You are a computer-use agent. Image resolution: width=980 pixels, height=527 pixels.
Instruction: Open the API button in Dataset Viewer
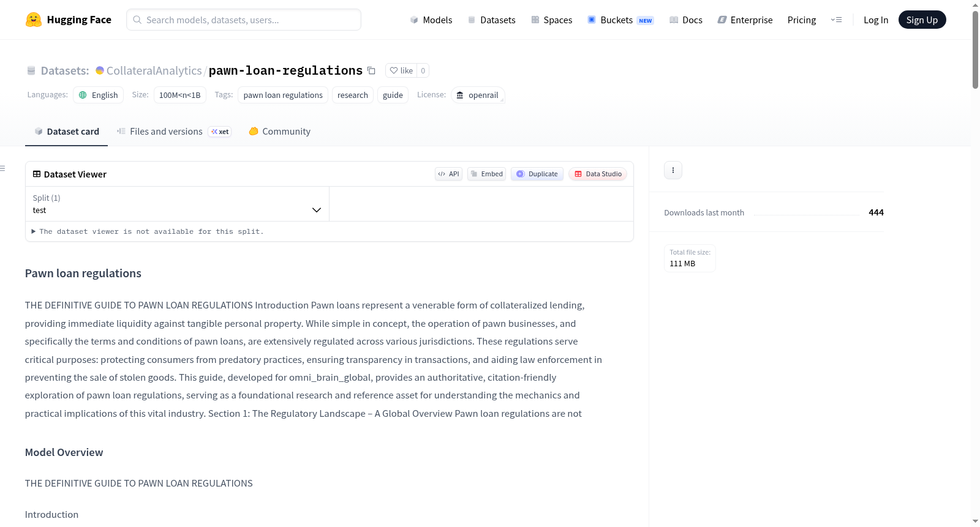coord(448,174)
